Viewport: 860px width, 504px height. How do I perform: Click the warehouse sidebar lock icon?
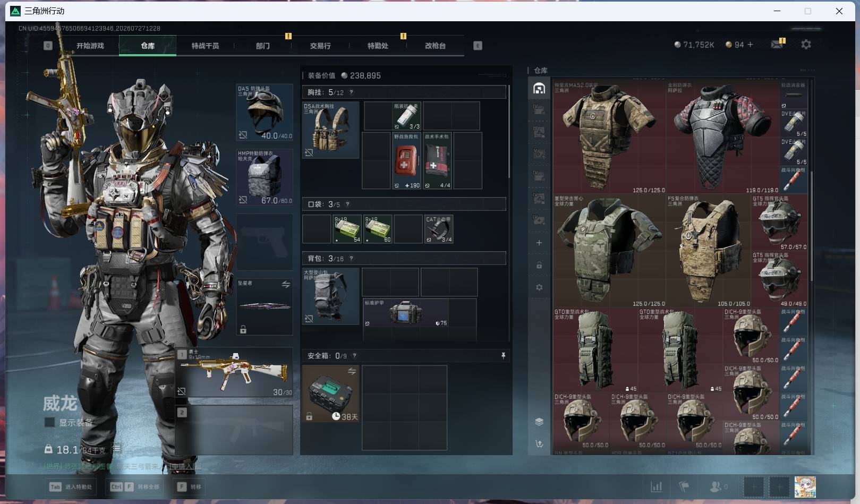[539, 265]
